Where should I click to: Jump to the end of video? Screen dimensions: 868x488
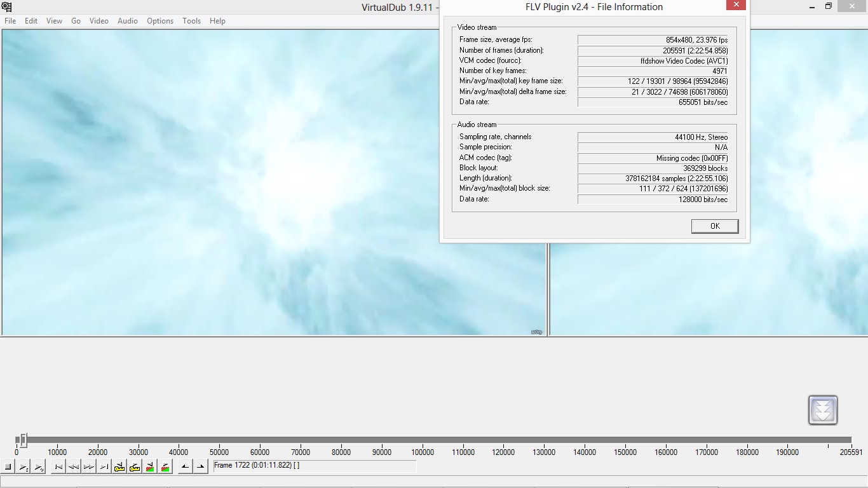click(104, 467)
